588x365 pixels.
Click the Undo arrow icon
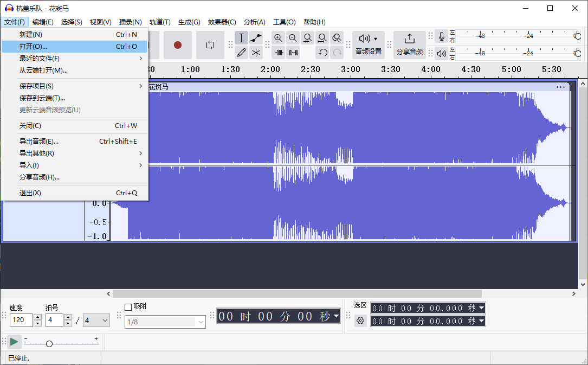coord(324,52)
